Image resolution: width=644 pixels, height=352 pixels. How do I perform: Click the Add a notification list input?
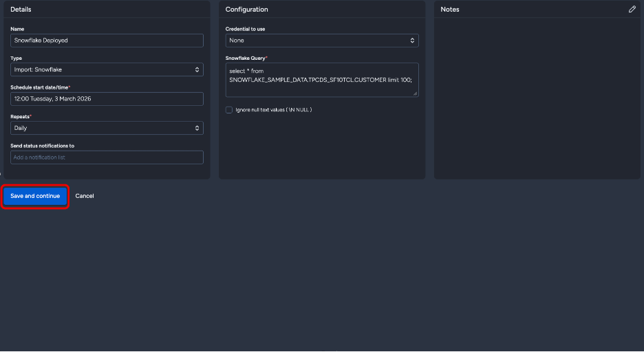[x=107, y=157]
